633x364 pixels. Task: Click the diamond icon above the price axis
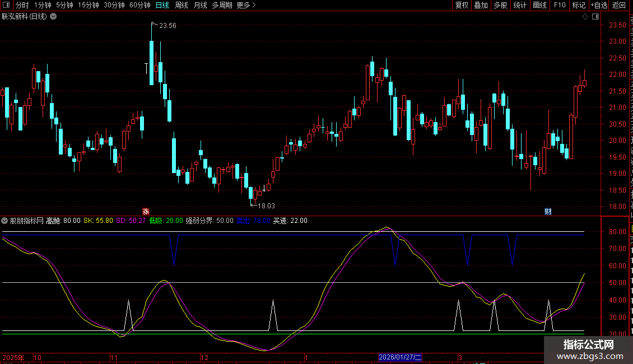coord(585,17)
